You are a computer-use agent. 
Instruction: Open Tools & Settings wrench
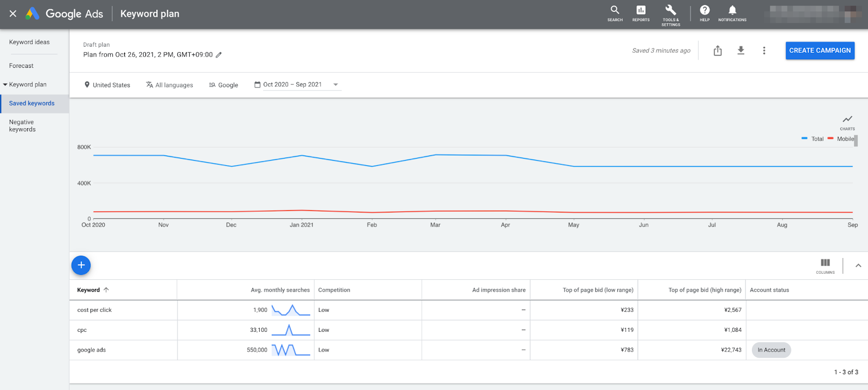tap(671, 15)
